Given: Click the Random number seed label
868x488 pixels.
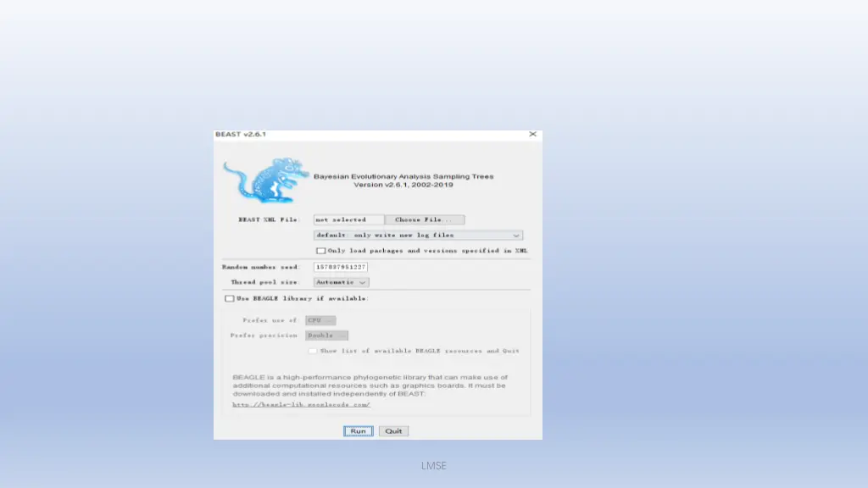Looking at the screenshot, I should pyautogui.click(x=261, y=267).
